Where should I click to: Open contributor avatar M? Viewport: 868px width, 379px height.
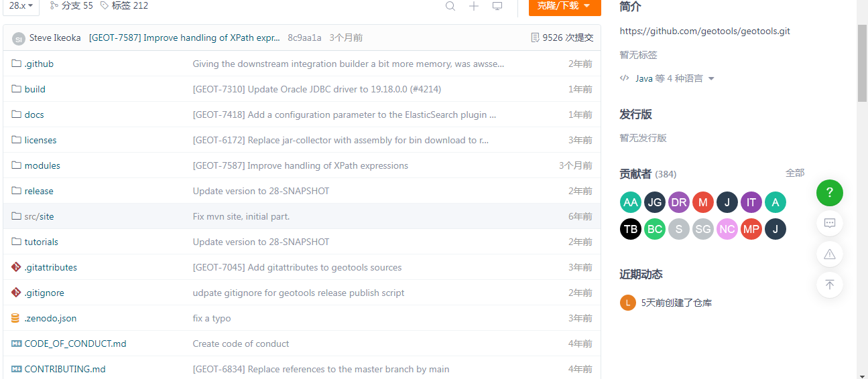[x=703, y=202]
